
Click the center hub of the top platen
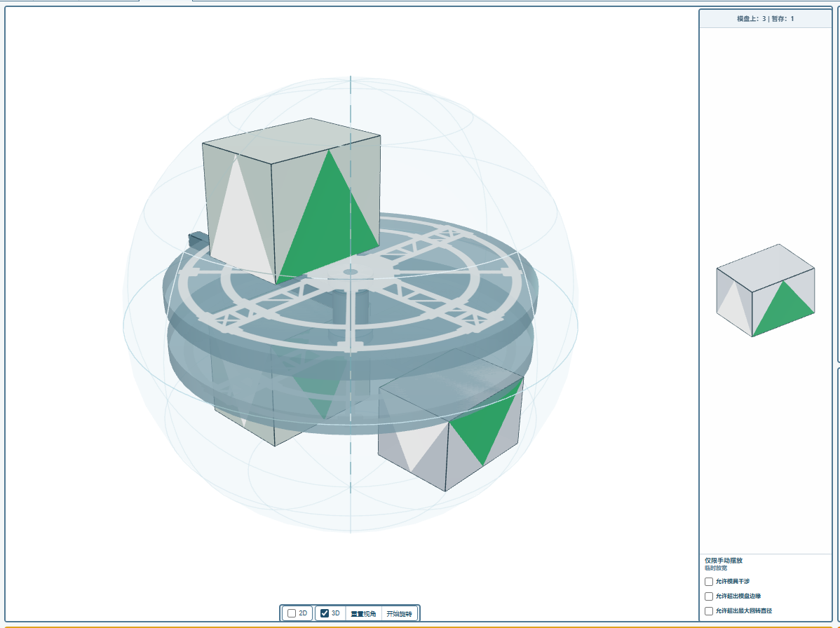click(351, 272)
